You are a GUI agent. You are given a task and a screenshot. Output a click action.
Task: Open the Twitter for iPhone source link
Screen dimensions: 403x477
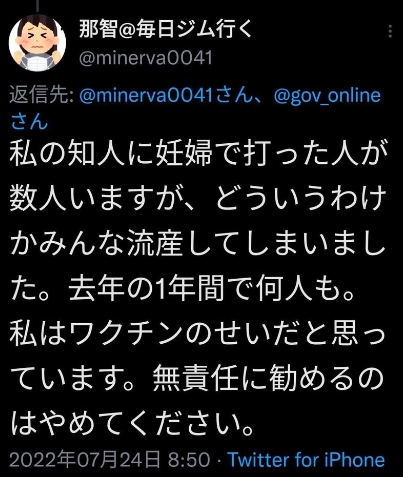coord(306,460)
